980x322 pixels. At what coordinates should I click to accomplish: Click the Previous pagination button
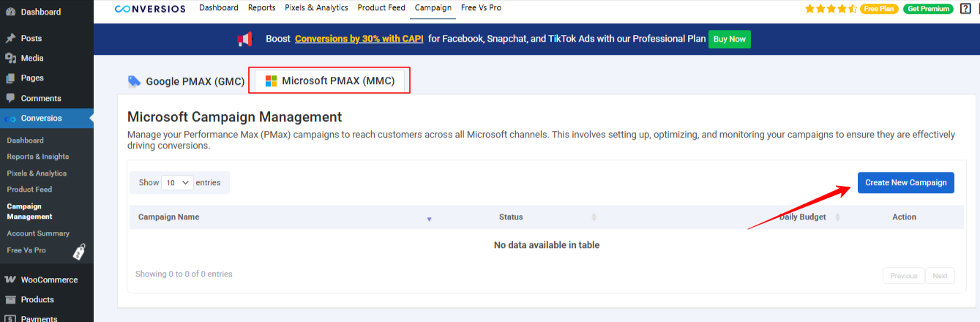904,276
